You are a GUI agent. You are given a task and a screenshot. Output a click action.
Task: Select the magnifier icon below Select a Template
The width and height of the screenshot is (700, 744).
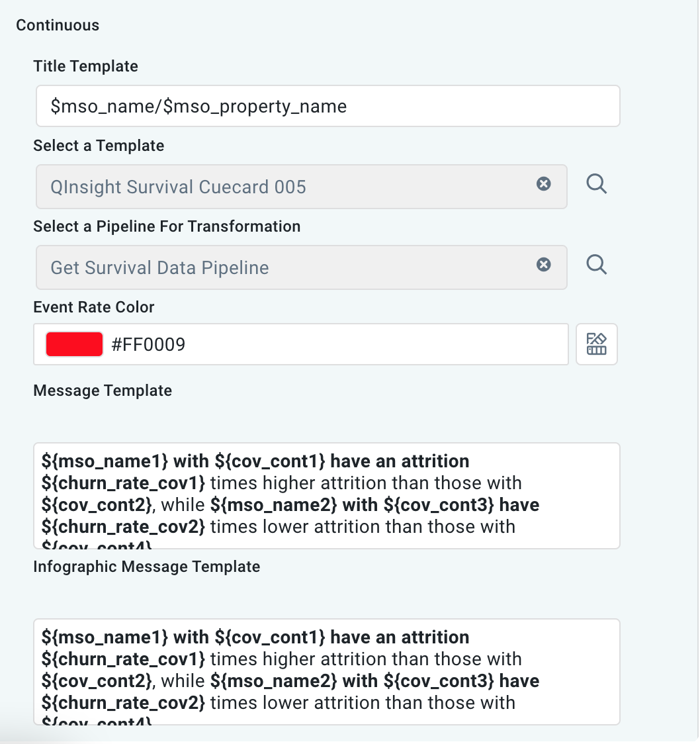tap(596, 184)
